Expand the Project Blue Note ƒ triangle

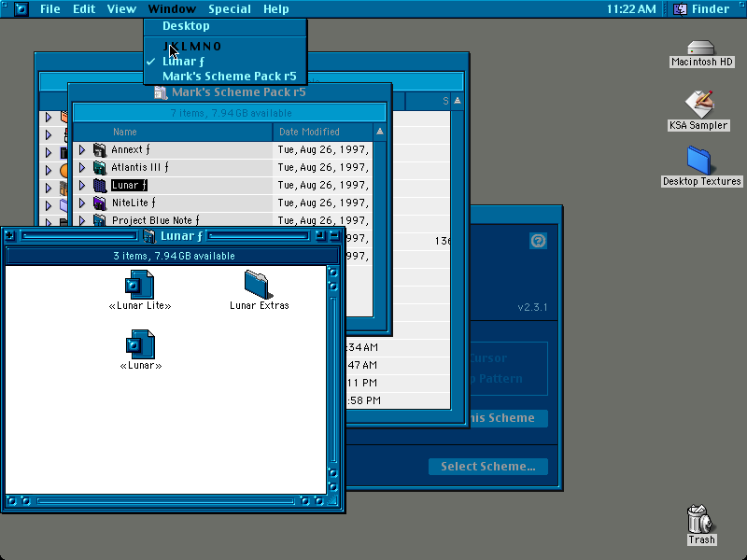click(82, 220)
